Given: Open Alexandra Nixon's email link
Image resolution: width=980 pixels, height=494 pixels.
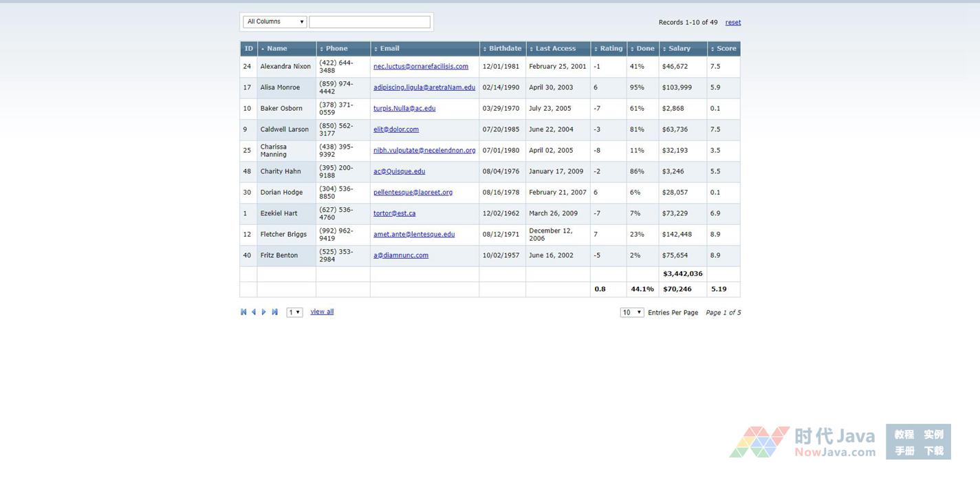Looking at the screenshot, I should tap(420, 67).
